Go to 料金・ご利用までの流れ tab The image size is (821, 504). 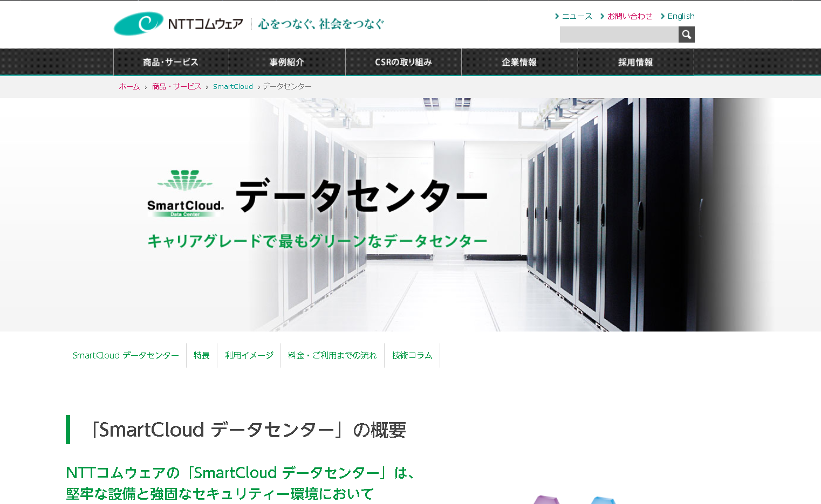332,355
